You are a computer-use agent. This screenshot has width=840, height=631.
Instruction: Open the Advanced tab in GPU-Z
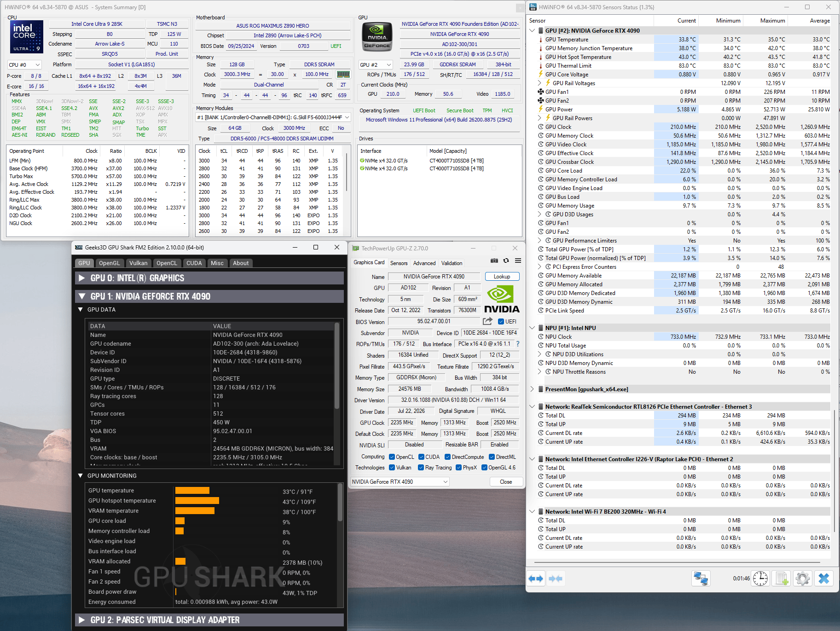tap(424, 263)
